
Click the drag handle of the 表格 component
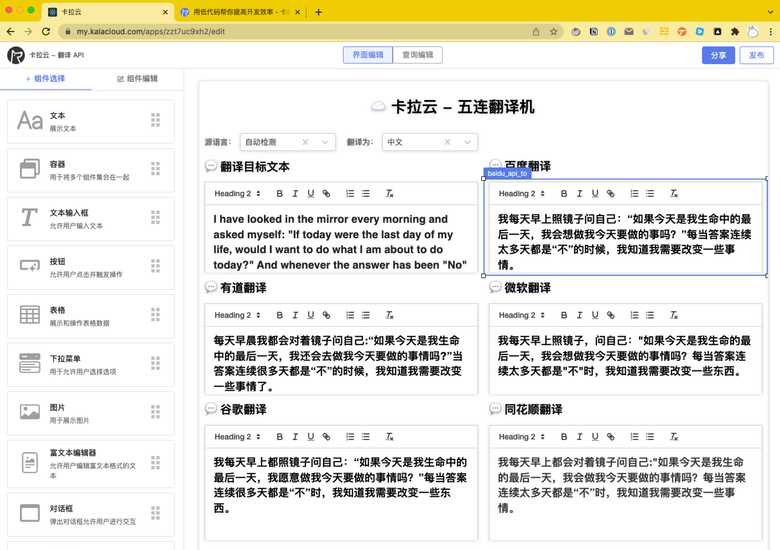[155, 315]
